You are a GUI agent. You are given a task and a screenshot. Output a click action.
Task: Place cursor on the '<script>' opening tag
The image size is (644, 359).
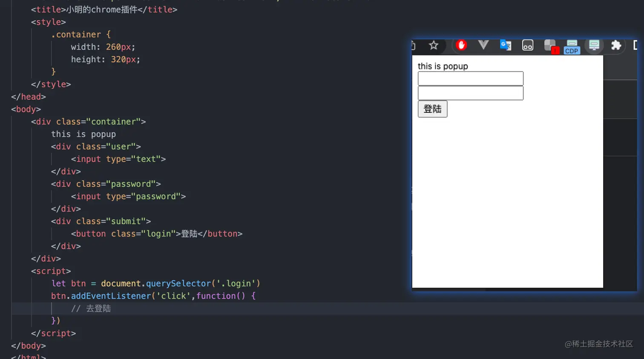point(51,271)
